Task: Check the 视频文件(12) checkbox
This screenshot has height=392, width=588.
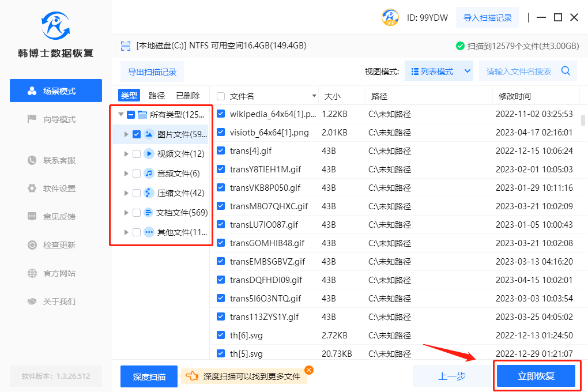Action: pos(137,154)
